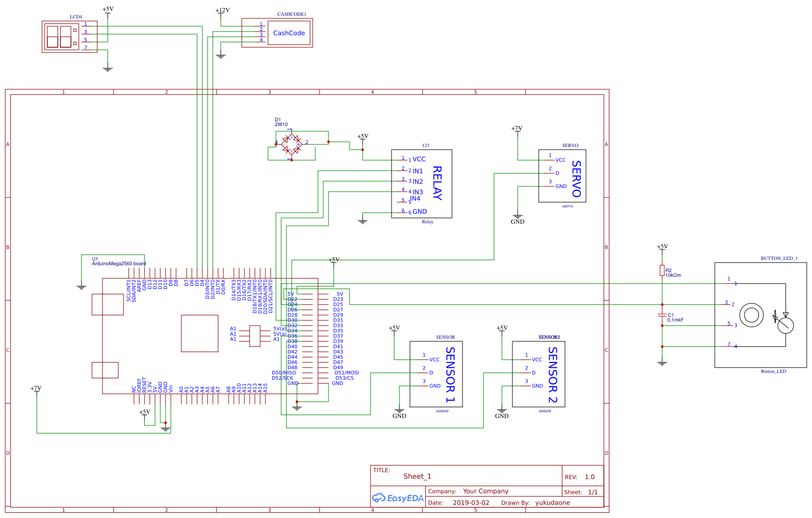Click the relay IN4 pin label
812x518 pixels.
[415, 199]
